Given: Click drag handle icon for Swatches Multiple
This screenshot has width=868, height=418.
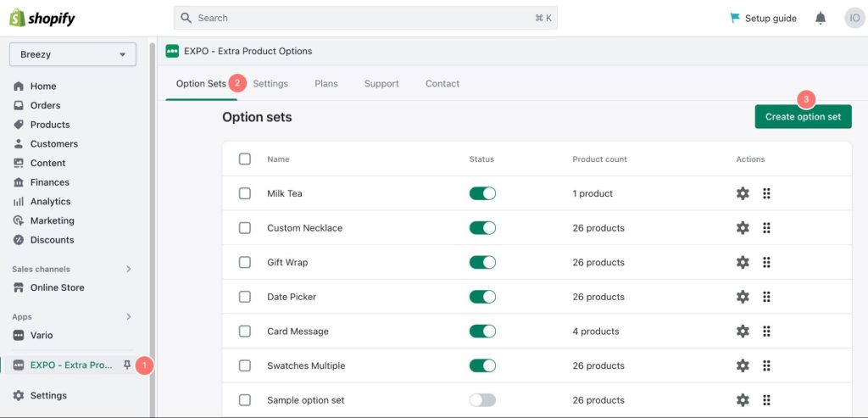Looking at the screenshot, I should [x=766, y=365].
